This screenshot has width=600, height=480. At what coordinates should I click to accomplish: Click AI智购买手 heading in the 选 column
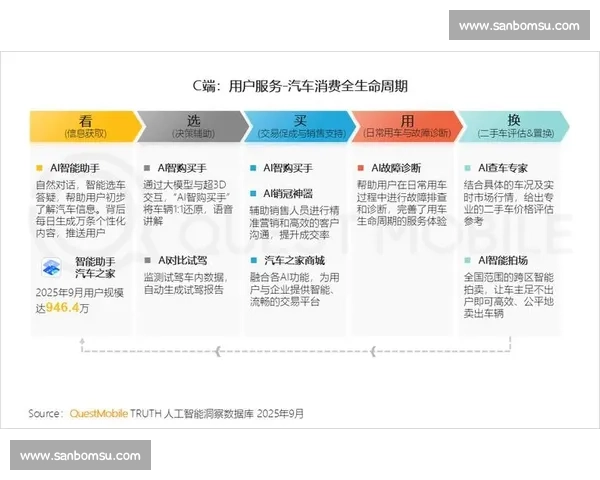(182, 168)
